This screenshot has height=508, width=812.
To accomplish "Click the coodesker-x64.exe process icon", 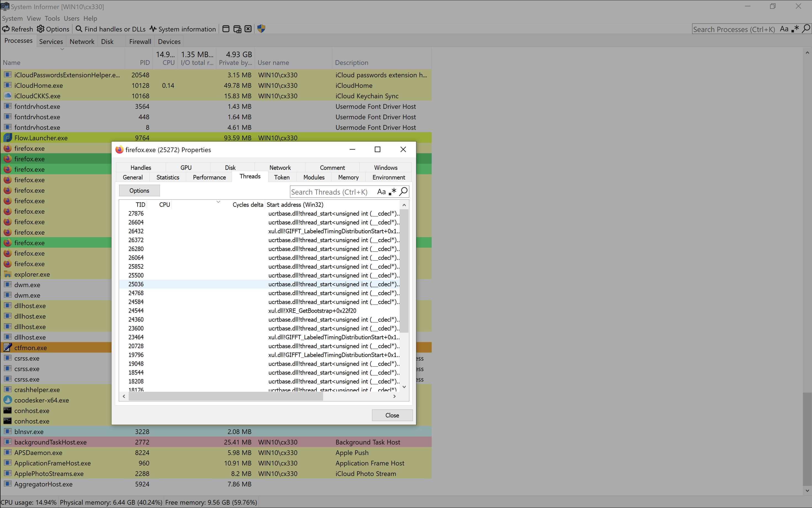I will point(8,400).
